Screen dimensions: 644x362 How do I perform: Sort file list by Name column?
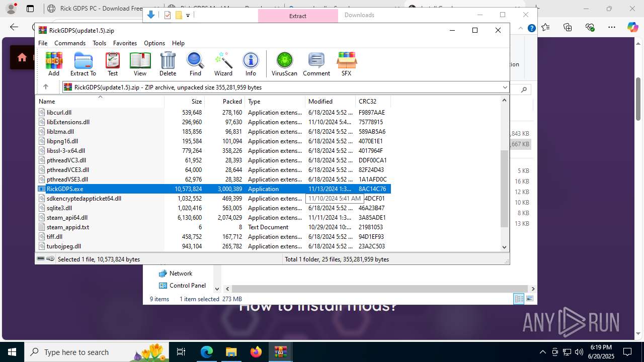point(100,102)
